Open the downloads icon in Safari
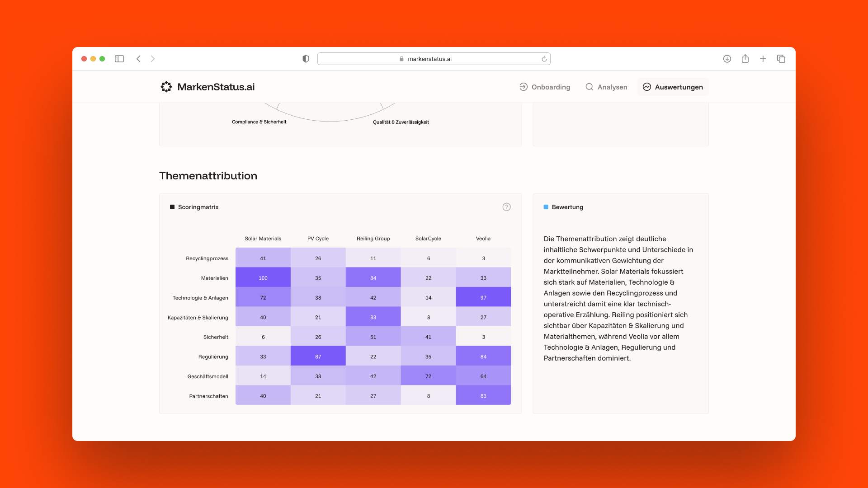Viewport: 868px width, 488px height. tap(727, 59)
